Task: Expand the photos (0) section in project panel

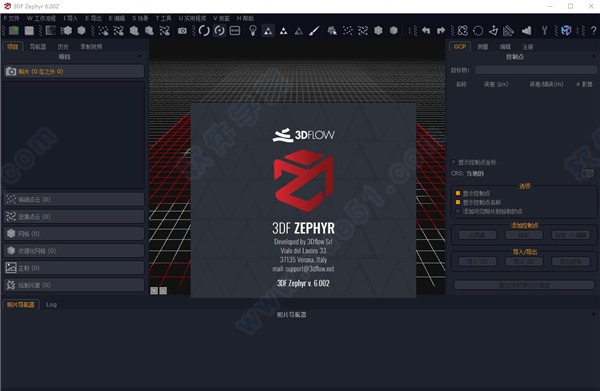Action: click(x=74, y=72)
